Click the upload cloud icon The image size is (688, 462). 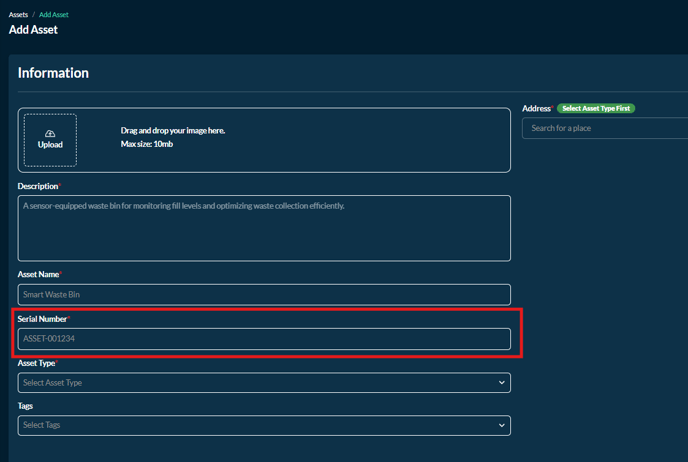click(50, 133)
